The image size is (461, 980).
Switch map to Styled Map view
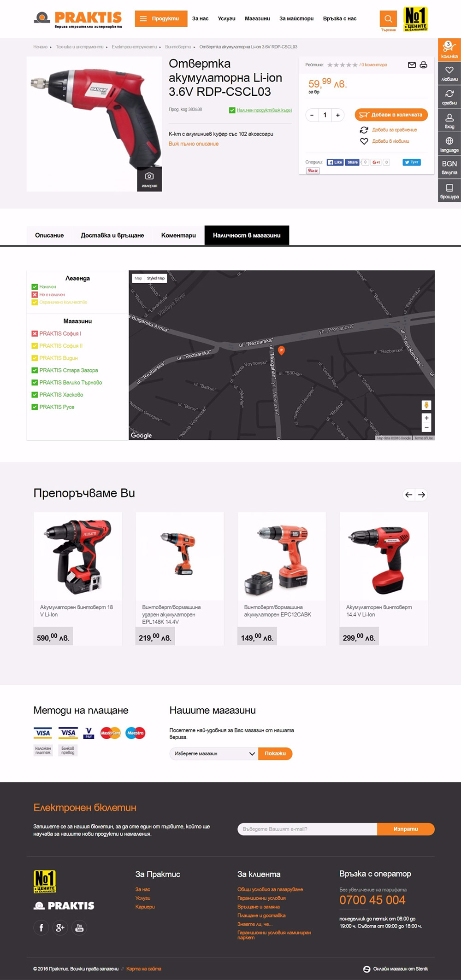(x=156, y=278)
